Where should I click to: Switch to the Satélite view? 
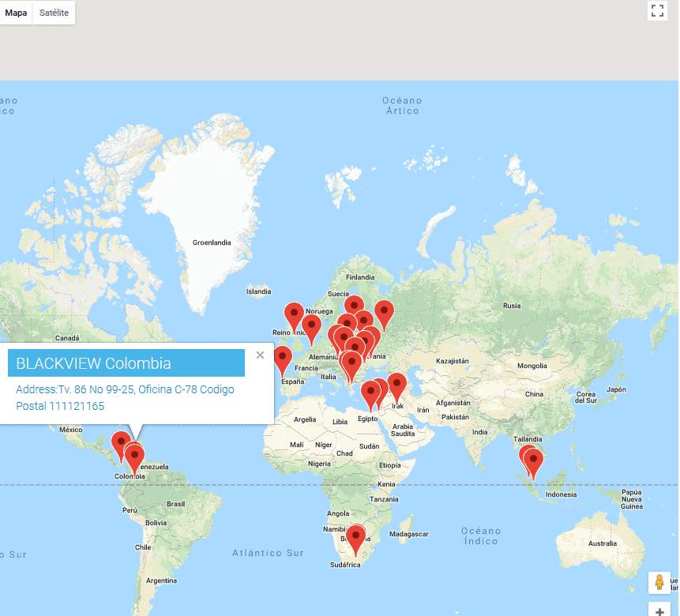(54, 13)
